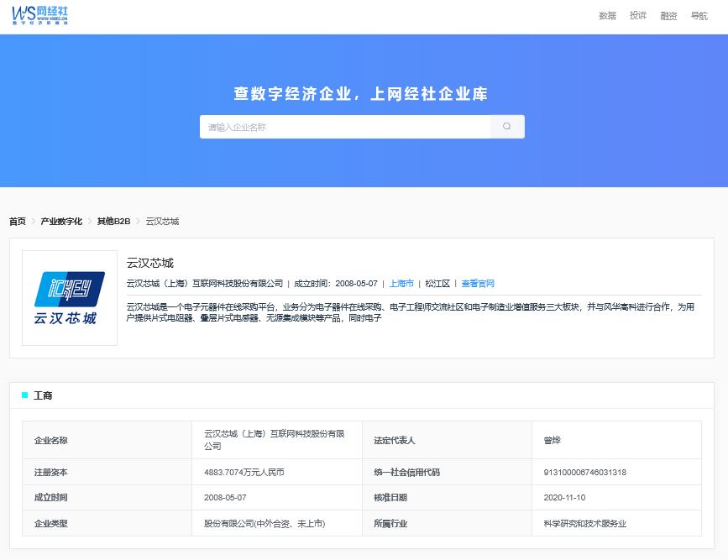Go to 首页 in the breadcrumb
The width and height of the screenshot is (728, 560).
click(x=18, y=222)
